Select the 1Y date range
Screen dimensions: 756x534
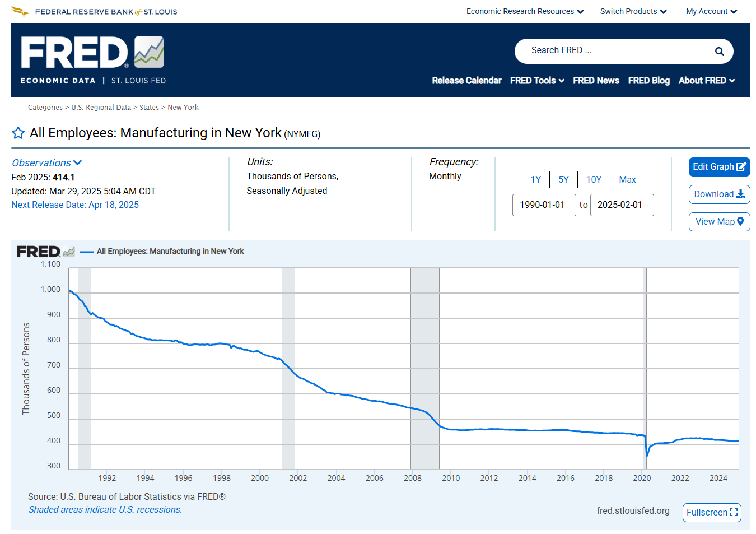tap(536, 180)
